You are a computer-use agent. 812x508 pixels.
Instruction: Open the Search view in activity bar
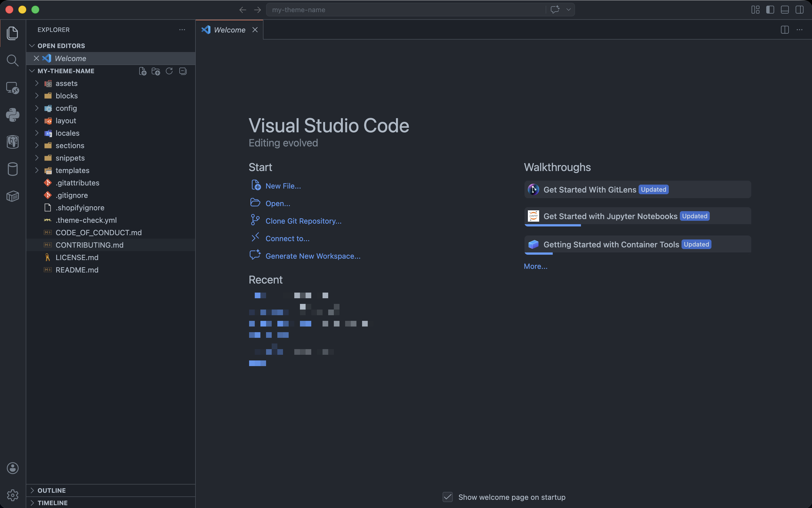(x=12, y=60)
